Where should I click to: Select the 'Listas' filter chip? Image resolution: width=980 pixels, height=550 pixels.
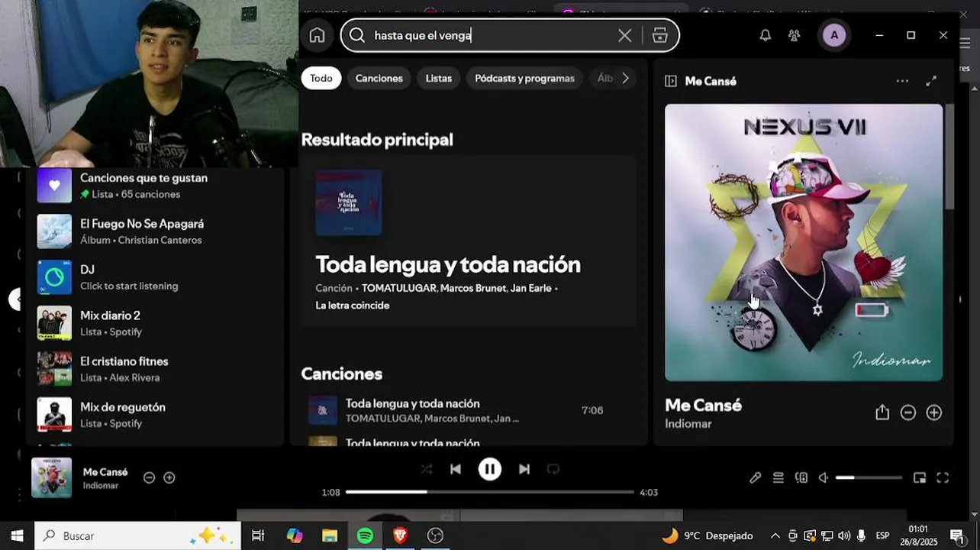pyautogui.click(x=439, y=78)
